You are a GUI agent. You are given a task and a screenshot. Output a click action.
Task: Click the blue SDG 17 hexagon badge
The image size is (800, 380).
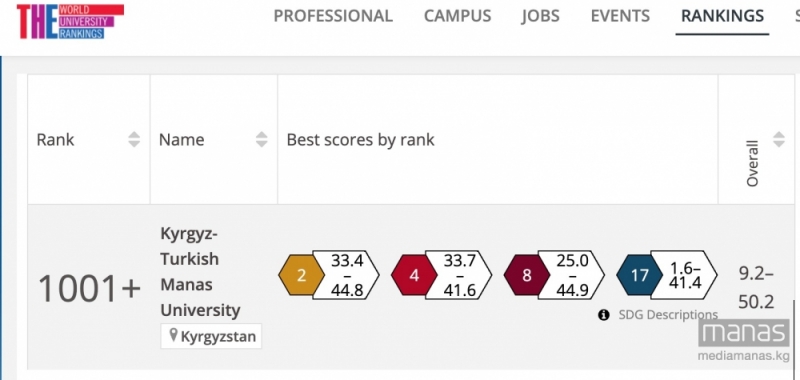click(639, 275)
